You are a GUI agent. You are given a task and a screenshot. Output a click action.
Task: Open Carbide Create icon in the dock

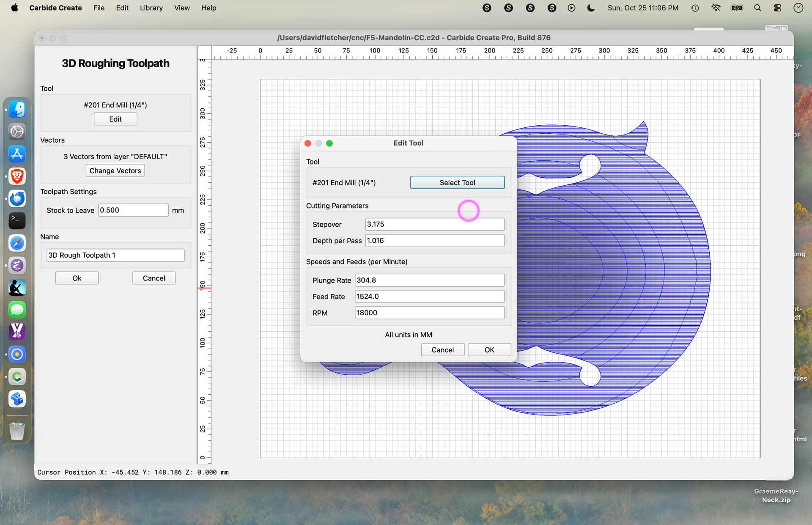(17, 377)
